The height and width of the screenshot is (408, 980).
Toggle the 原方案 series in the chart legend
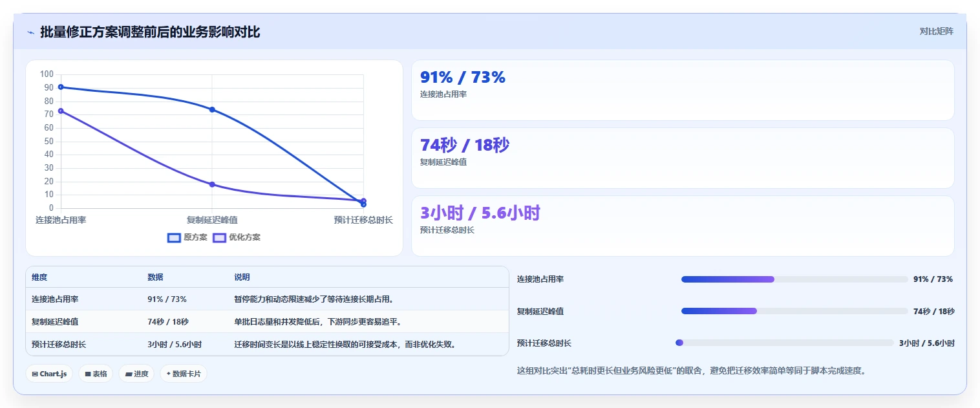[187, 237]
